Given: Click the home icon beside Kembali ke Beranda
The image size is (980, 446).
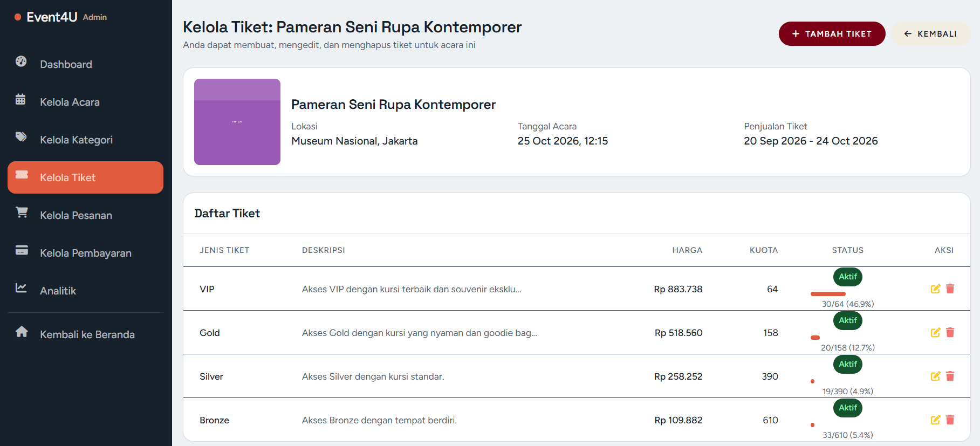Looking at the screenshot, I should [22, 332].
